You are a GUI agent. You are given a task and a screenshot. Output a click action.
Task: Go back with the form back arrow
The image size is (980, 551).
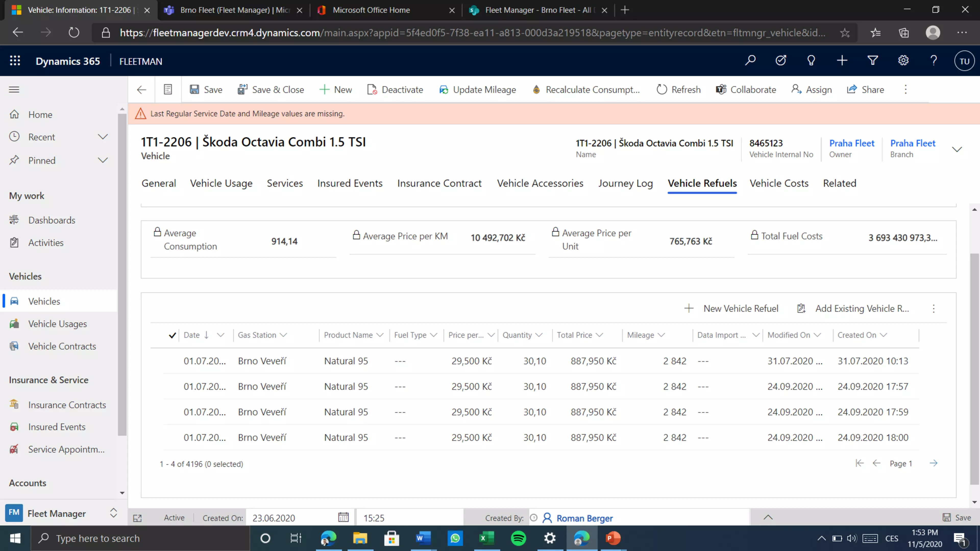click(x=142, y=90)
